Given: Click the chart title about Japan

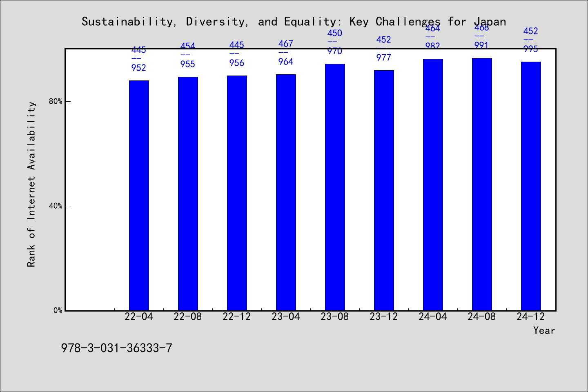Looking at the screenshot, I should (x=294, y=22).
